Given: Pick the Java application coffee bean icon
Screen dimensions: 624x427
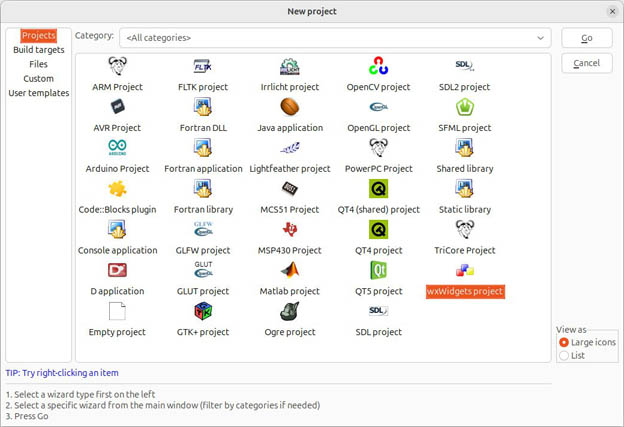Looking at the screenshot, I should click(x=290, y=107).
